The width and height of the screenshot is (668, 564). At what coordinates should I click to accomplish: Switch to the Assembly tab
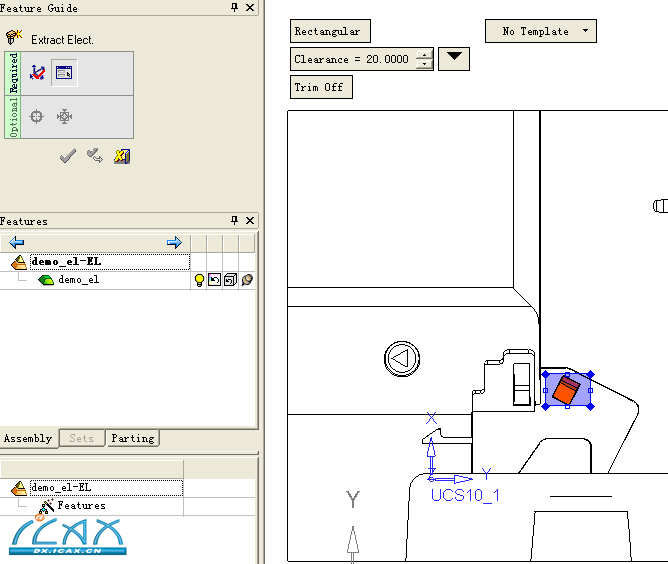coord(28,438)
